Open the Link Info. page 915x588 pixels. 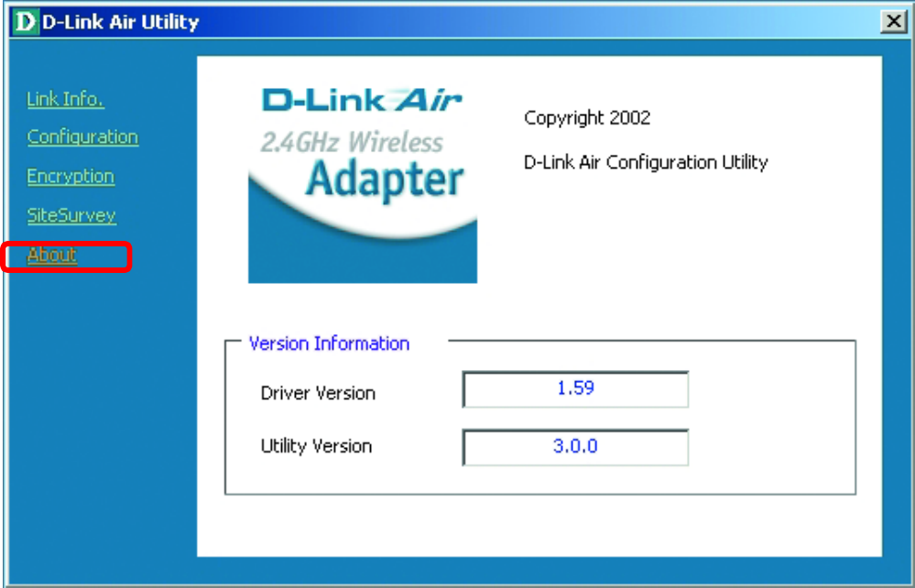(x=65, y=99)
